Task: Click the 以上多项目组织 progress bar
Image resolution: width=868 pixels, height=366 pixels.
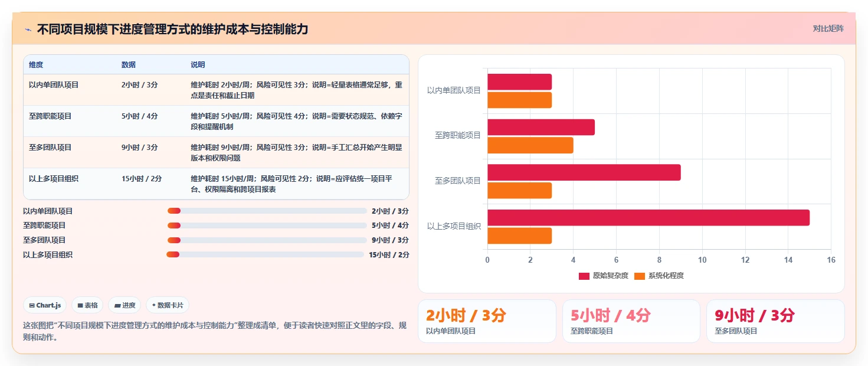Action: click(x=265, y=254)
